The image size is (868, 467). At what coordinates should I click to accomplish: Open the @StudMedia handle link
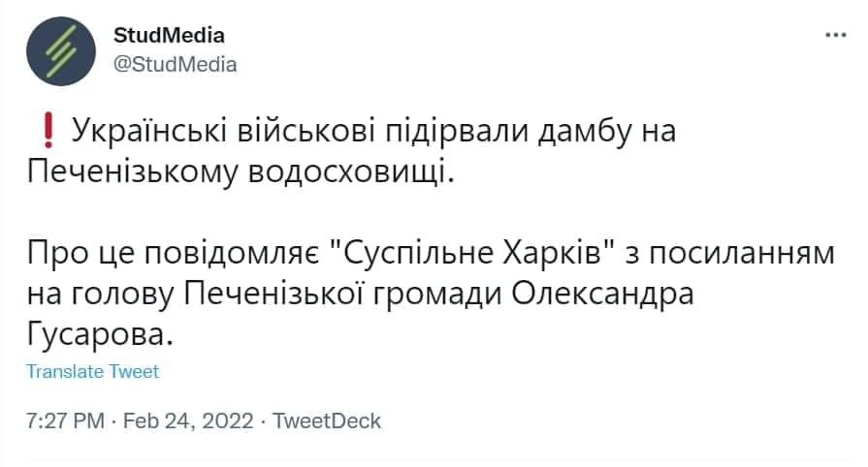point(175,64)
